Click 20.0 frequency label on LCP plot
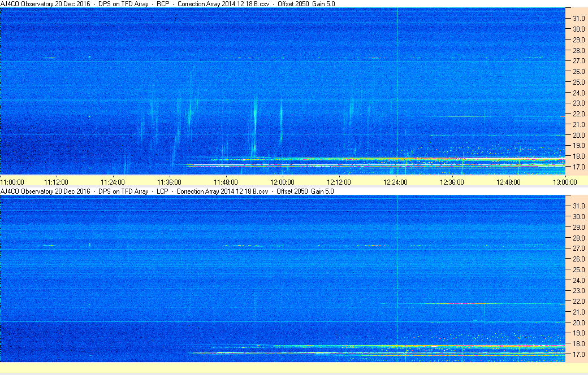588x375 pixels. [578, 322]
